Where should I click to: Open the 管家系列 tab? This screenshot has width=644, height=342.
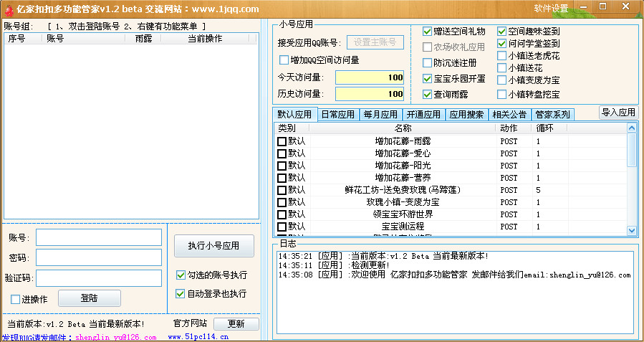[x=552, y=114]
